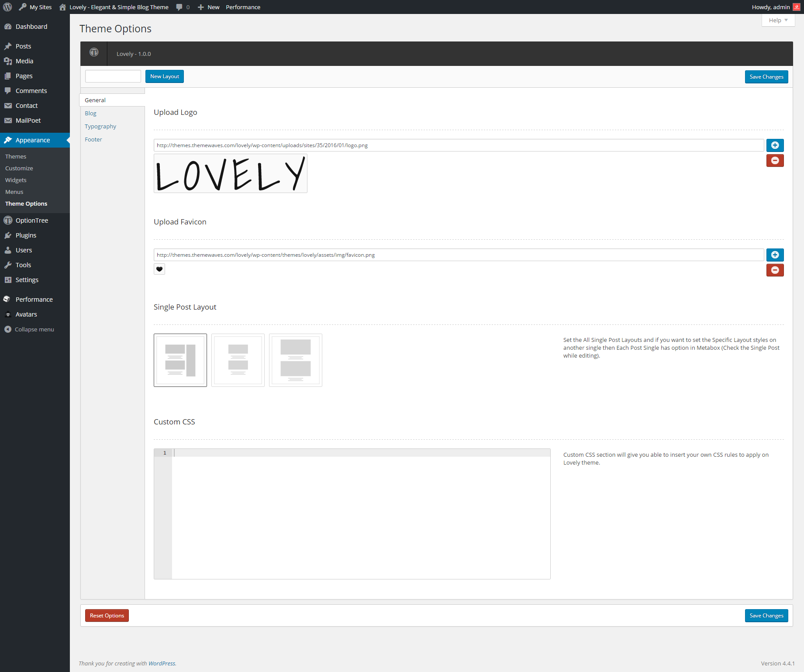Screen dimensions: 804x672
Task: Expand the Help dropdown panel
Action: (778, 21)
